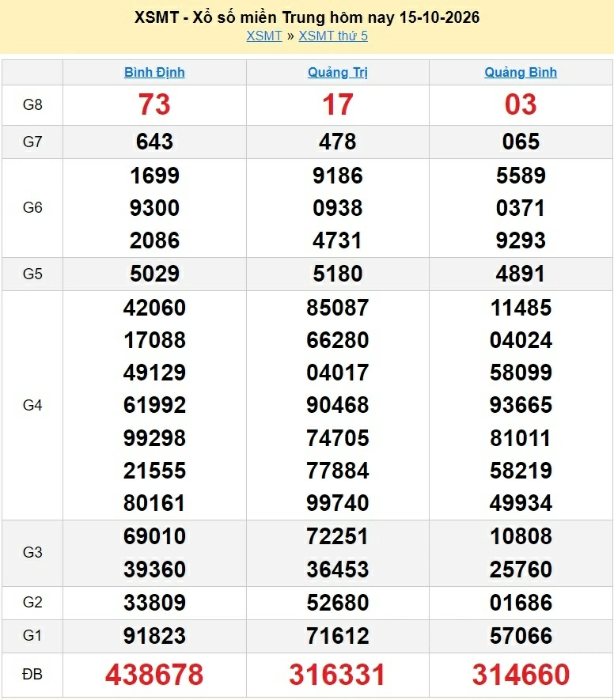Click the G2 number 33809
The image size is (614, 700).
(x=154, y=603)
